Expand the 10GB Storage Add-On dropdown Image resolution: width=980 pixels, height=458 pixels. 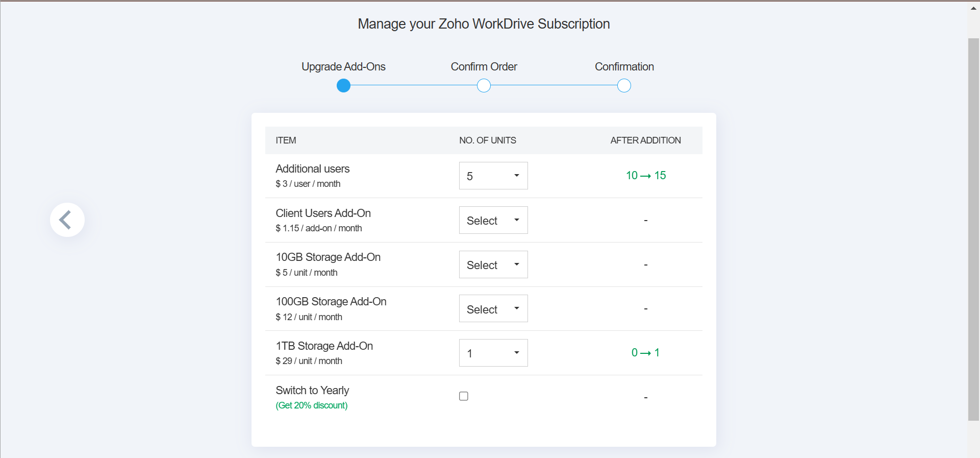(x=493, y=264)
